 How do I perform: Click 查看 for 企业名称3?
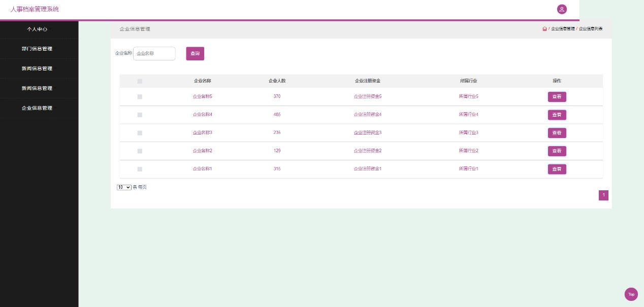[x=557, y=133]
